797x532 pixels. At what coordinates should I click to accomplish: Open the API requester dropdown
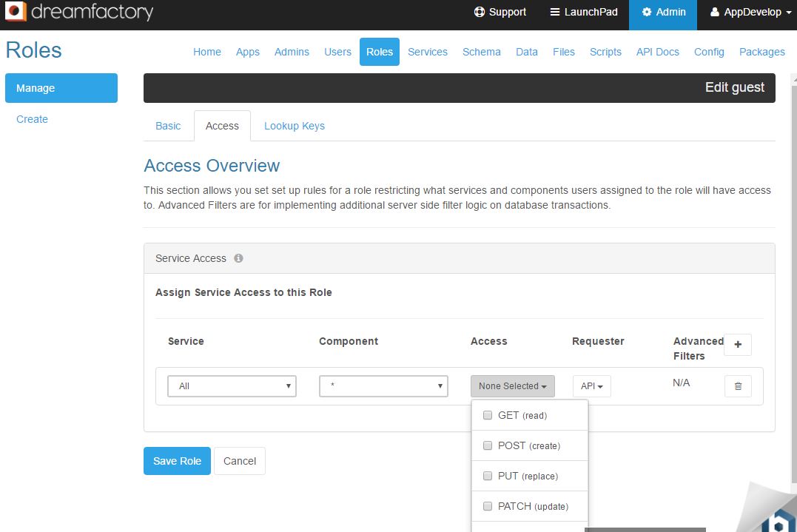click(x=591, y=385)
